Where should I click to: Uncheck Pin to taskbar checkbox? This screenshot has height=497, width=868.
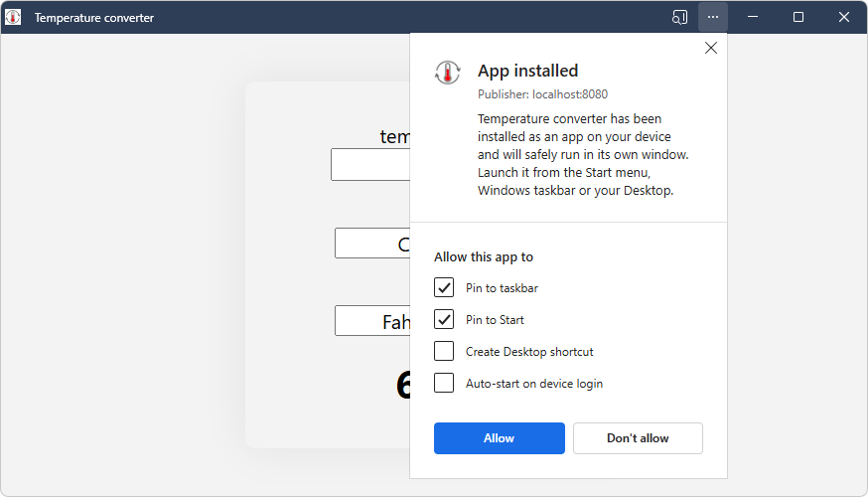444,287
